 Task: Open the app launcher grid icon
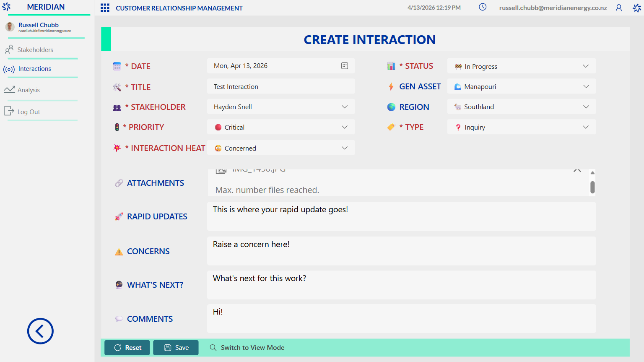click(x=105, y=8)
